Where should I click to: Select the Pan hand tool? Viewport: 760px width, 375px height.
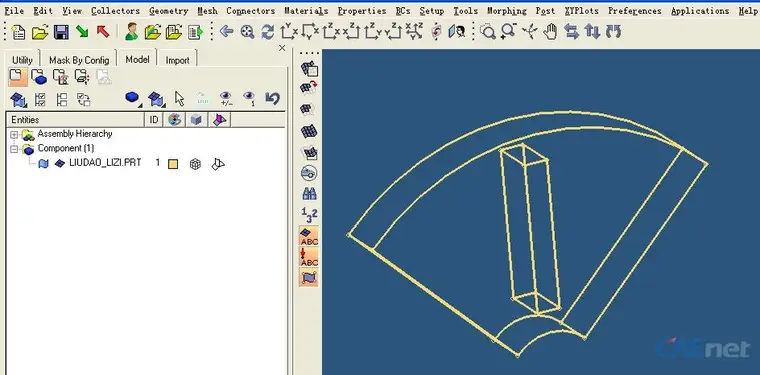tap(550, 32)
